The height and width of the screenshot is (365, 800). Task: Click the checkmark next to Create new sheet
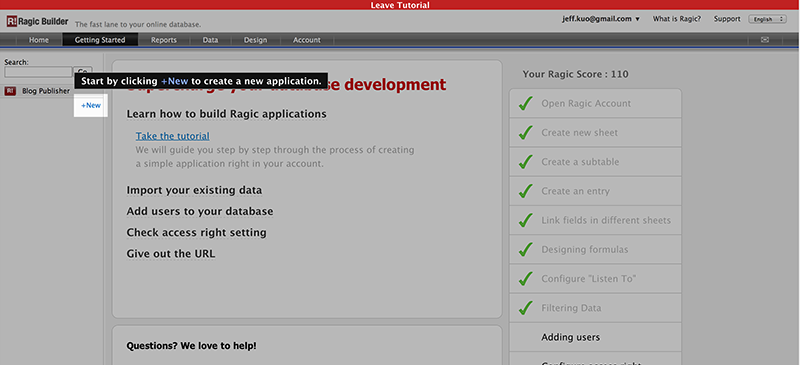click(x=526, y=133)
